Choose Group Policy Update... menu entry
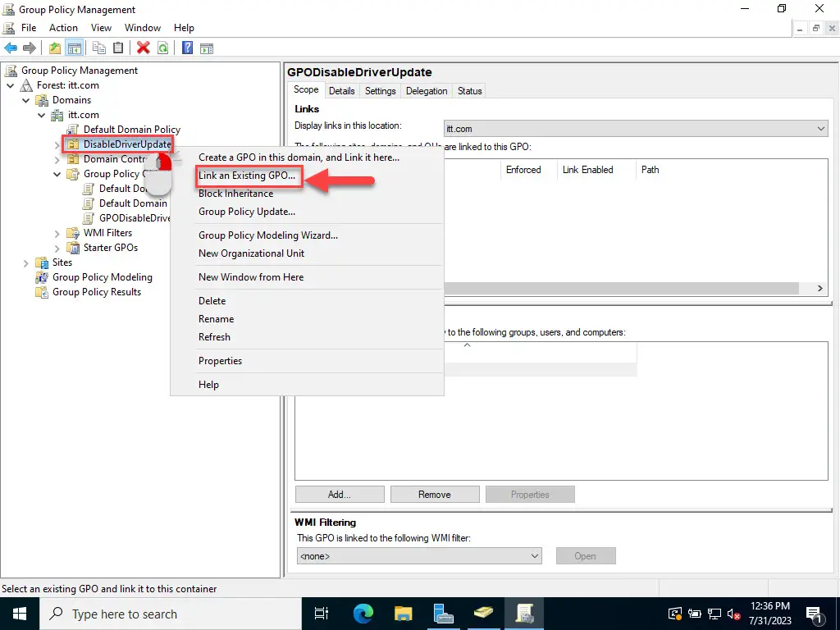Screen dimensions: 840x630 (x=246, y=212)
